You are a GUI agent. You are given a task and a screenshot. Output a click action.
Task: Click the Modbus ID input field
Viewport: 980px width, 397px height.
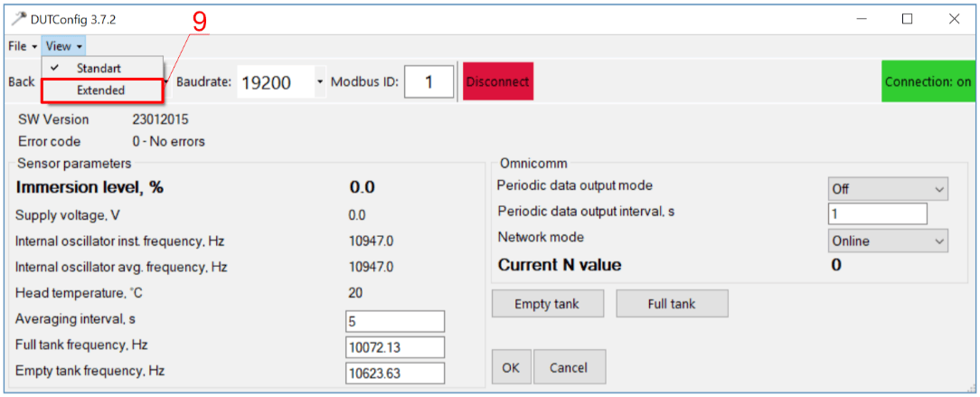click(x=429, y=82)
